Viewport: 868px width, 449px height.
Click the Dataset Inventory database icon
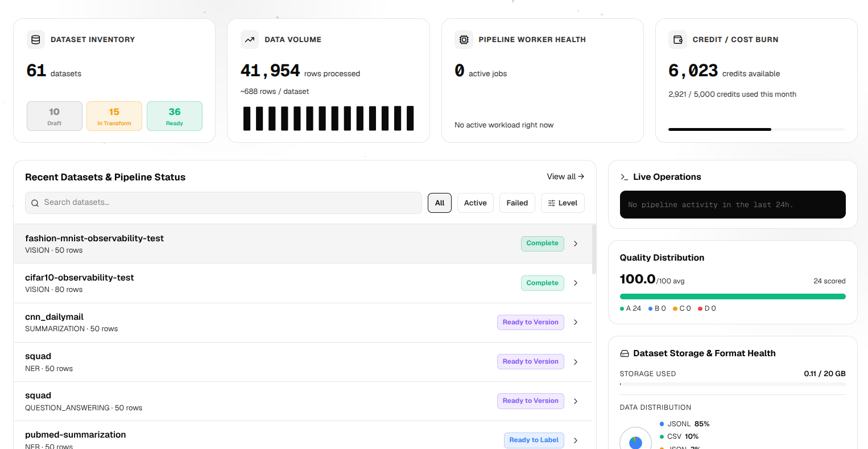pyautogui.click(x=36, y=40)
